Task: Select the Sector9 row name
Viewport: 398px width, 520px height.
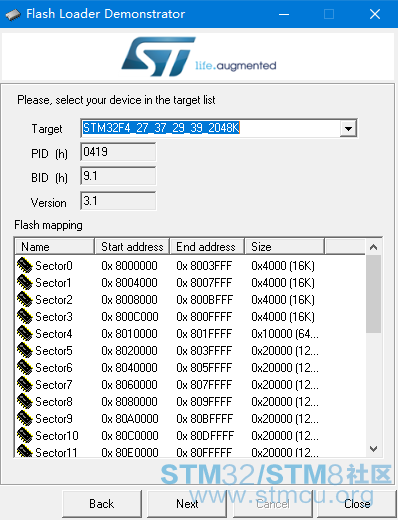Action: pyautogui.click(x=54, y=419)
